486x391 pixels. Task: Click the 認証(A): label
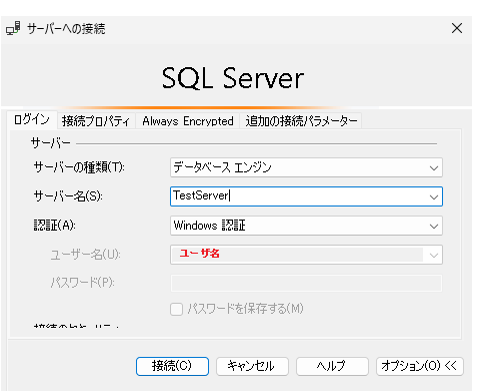(x=55, y=226)
